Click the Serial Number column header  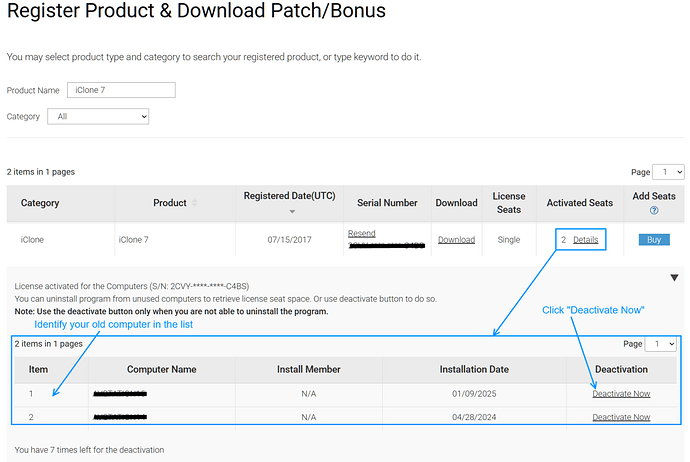click(387, 203)
